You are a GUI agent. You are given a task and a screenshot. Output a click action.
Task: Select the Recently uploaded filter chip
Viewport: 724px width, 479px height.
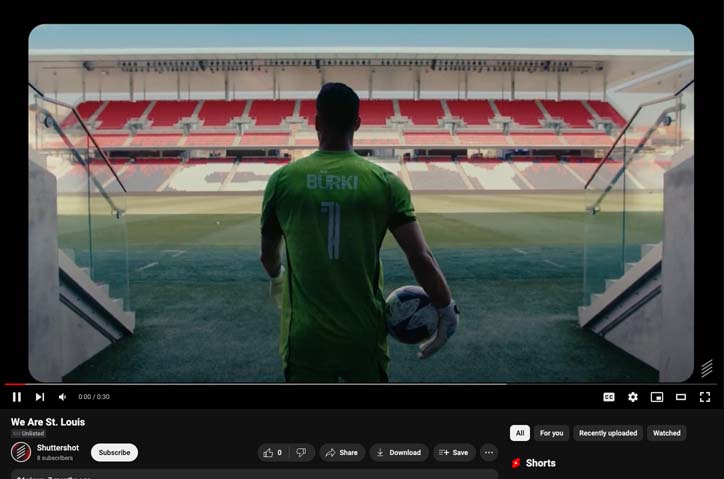click(x=608, y=433)
